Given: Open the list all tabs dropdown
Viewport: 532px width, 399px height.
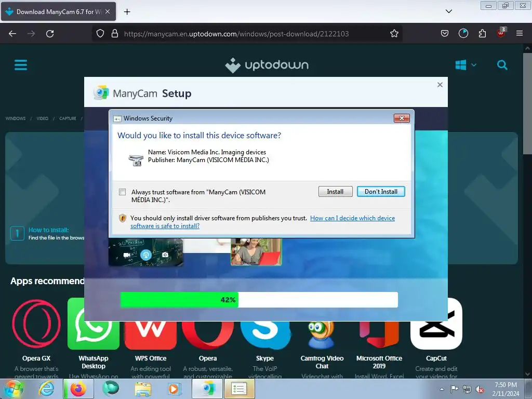Looking at the screenshot, I should tap(448, 11).
